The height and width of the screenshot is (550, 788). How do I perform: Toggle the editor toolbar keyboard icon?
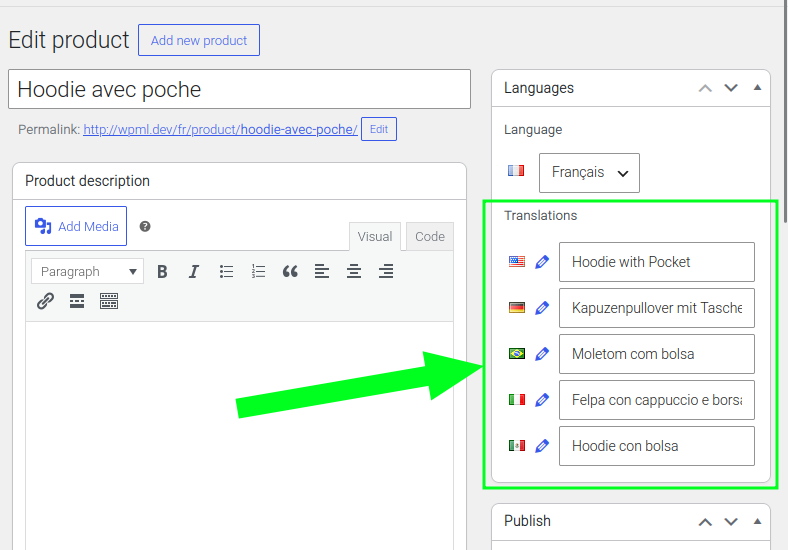pyautogui.click(x=109, y=301)
